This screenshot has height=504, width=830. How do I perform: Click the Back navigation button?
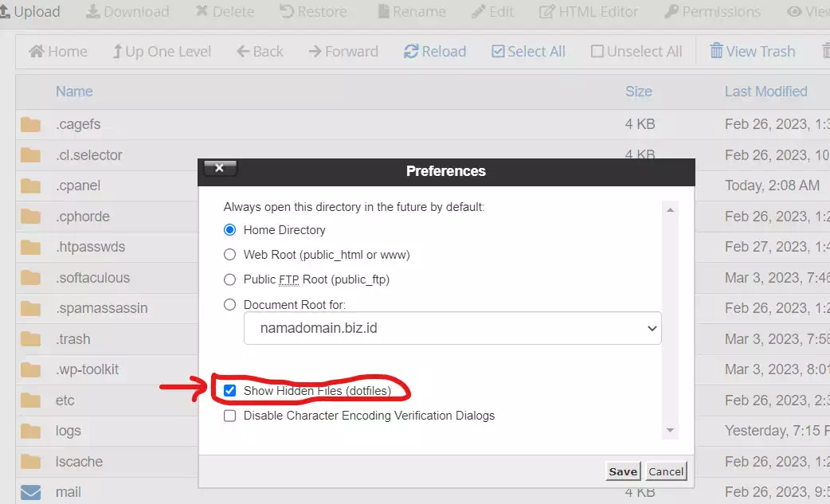[x=260, y=51]
